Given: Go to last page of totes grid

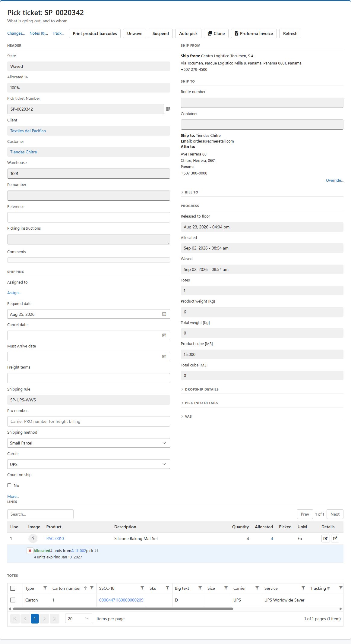Looking at the screenshot, I should [55, 619].
